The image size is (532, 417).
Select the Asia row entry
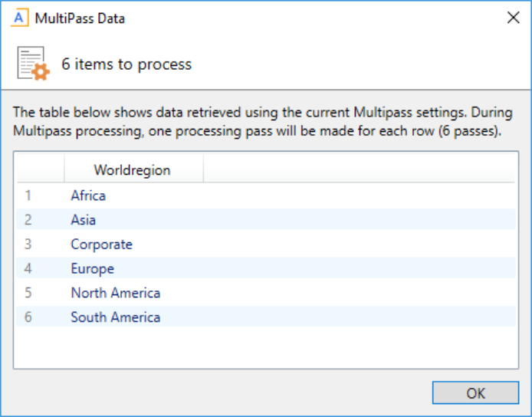pyautogui.click(x=84, y=220)
